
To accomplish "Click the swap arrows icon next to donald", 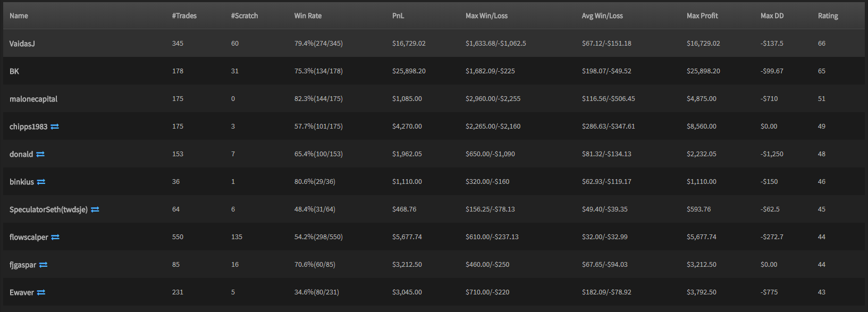I will (x=40, y=154).
